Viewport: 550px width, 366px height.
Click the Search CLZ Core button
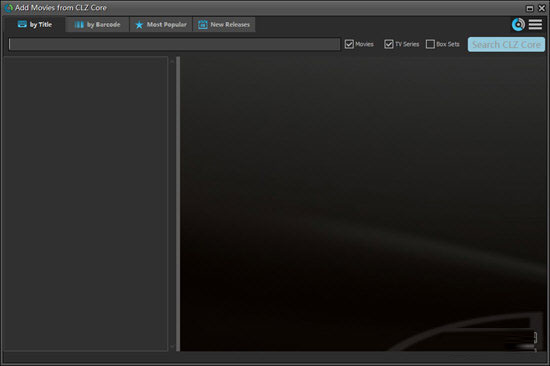pos(506,45)
